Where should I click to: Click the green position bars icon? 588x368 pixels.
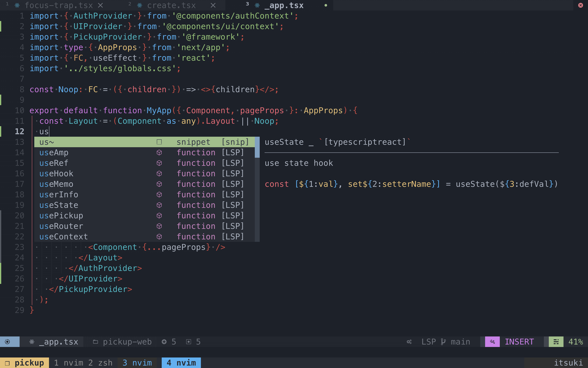point(556,342)
